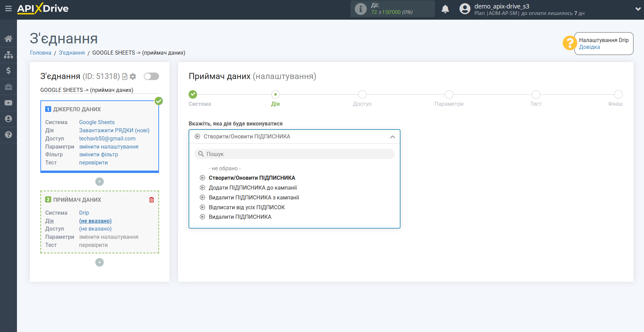Open techavb50@gmail.com access link
The height and width of the screenshot is (332, 644).
(107, 139)
